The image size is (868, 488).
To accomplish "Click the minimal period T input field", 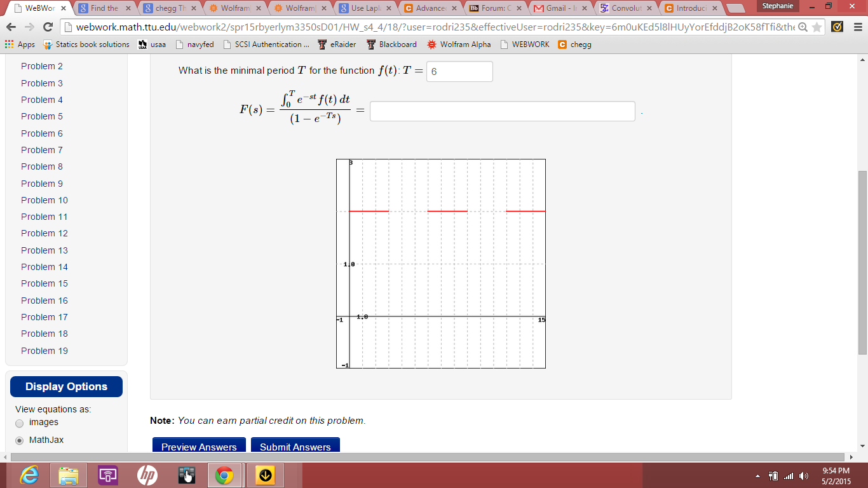I will (x=459, y=71).
